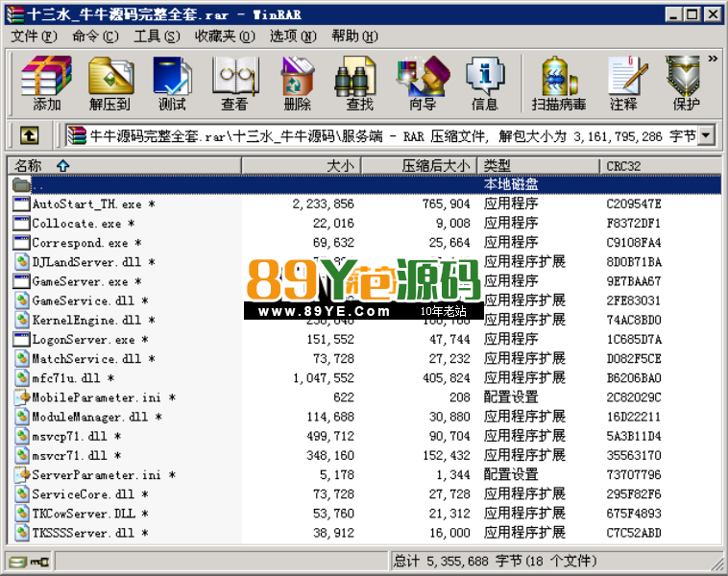
Task: Open the 查找 (Find) binoculars tool
Action: click(x=359, y=84)
